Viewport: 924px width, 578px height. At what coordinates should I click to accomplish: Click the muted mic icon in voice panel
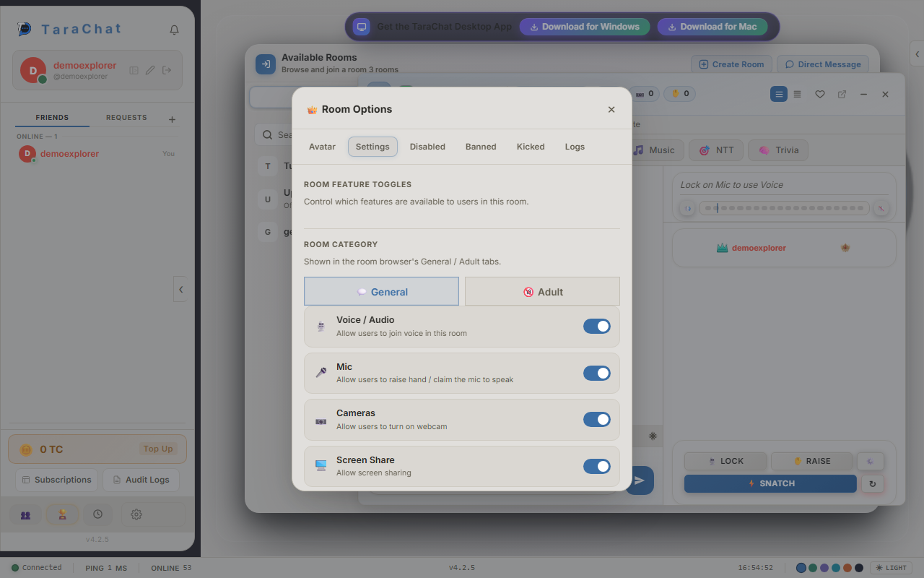coord(881,208)
